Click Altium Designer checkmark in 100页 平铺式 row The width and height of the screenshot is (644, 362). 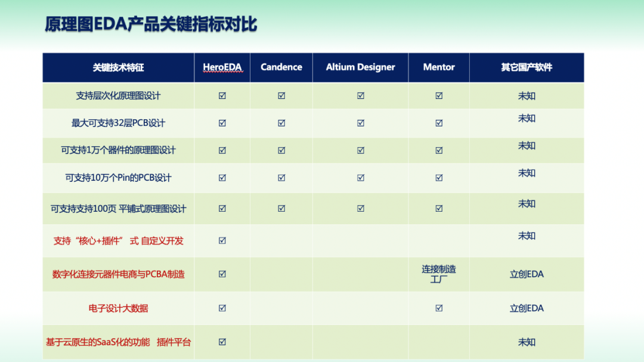[x=361, y=208]
